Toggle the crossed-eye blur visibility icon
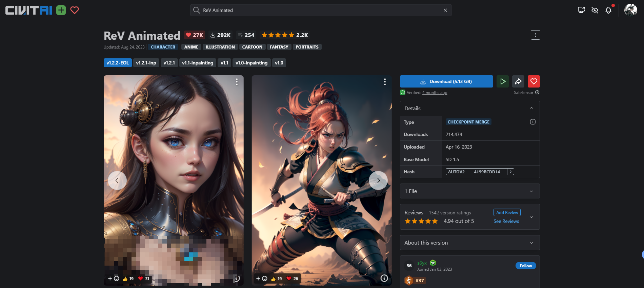The width and height of the screenshot is (644, 288). point(595,10)
